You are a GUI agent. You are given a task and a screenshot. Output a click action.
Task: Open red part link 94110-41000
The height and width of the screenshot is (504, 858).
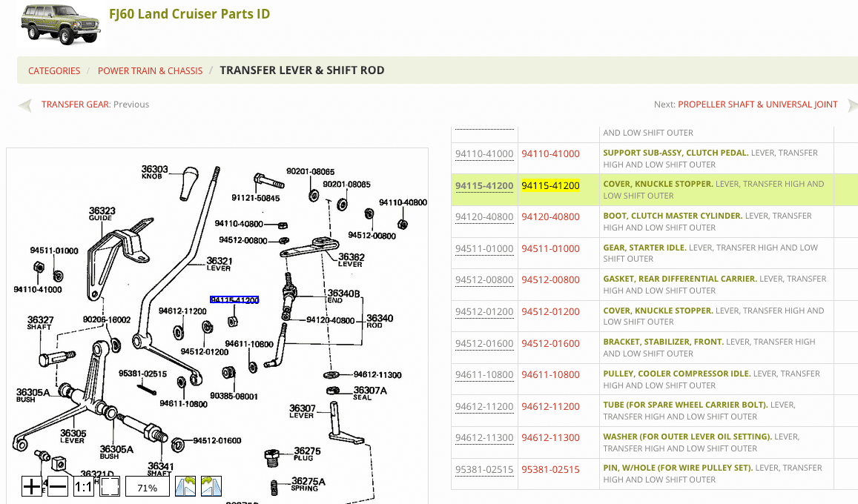point(550,153)
